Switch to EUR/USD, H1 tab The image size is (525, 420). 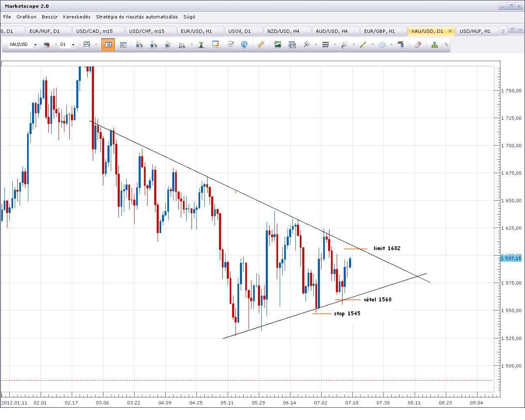tap(200, 31)
